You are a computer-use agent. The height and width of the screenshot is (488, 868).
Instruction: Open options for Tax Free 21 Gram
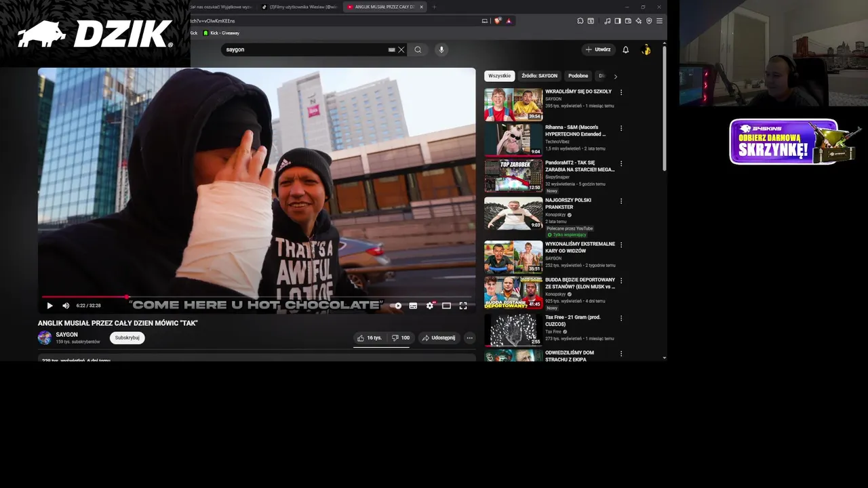(621, 317)
